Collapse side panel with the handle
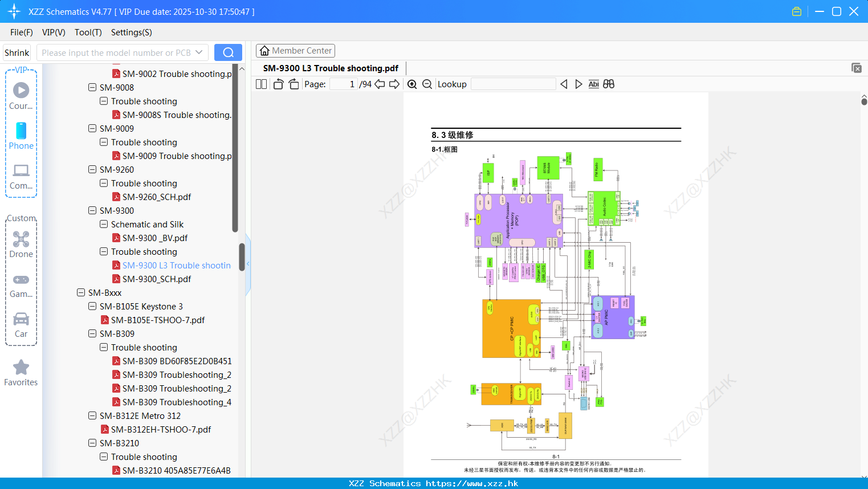This screenshot has width=868, height=489. 248,264
